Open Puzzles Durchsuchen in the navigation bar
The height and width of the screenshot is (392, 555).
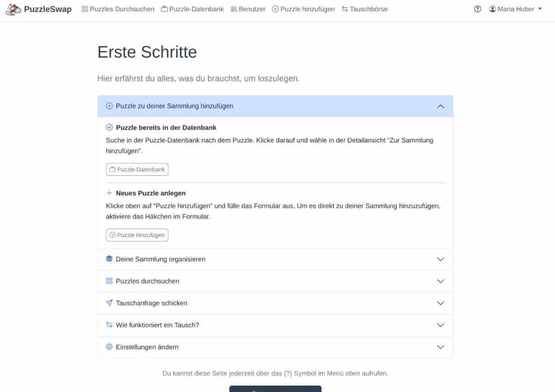click(118, 9)
